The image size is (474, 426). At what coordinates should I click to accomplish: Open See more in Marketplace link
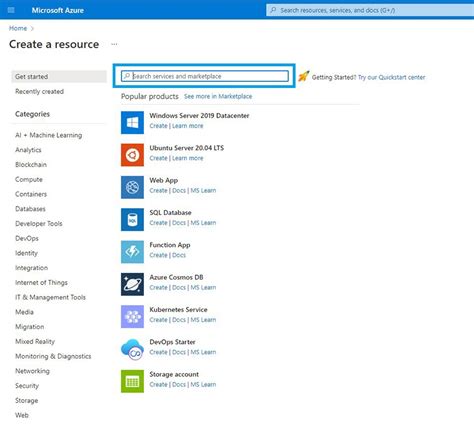pyautogui.click(x=218, y=96)
